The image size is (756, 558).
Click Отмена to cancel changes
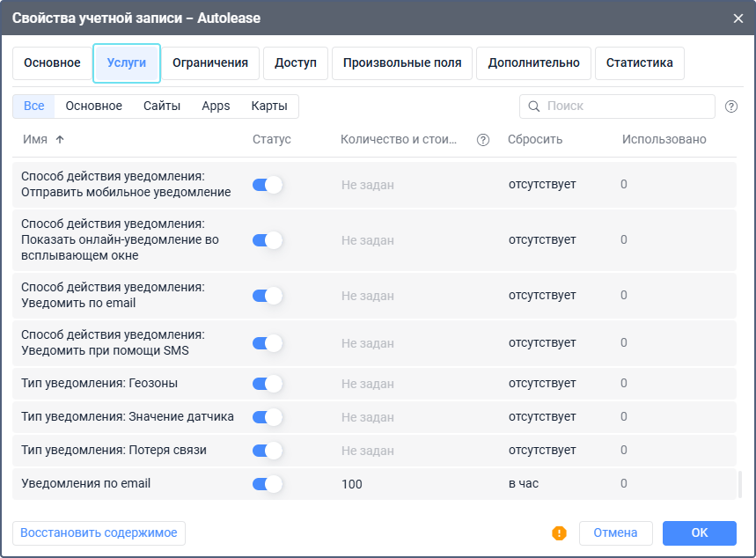(615, 532)
